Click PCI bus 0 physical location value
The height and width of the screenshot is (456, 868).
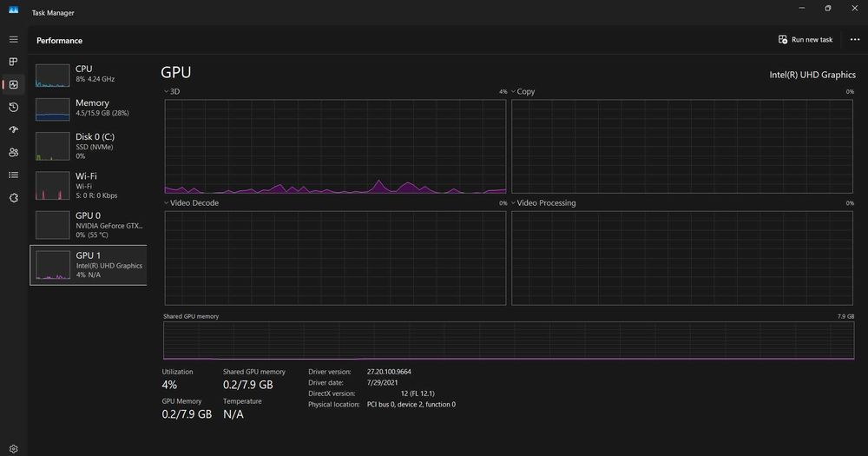point(411,405)
